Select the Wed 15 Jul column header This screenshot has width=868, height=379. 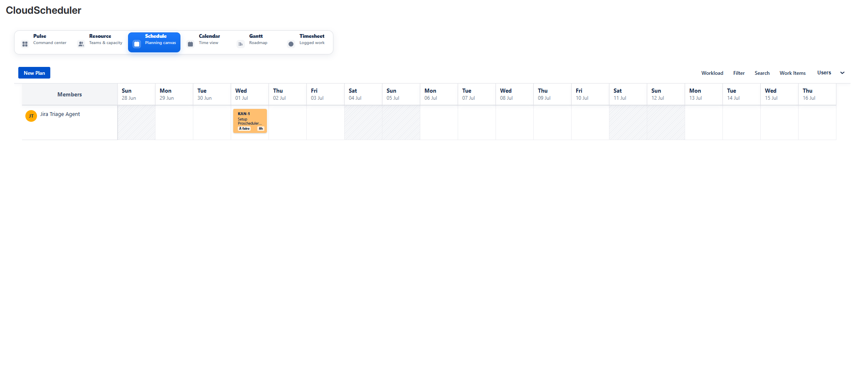pos(779,94)
